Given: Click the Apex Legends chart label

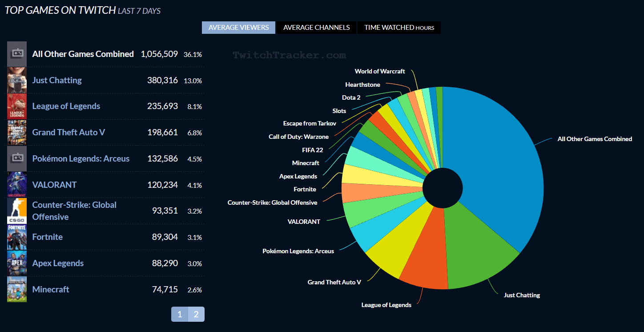Looking at the screenshot, I should coord(298,176).
